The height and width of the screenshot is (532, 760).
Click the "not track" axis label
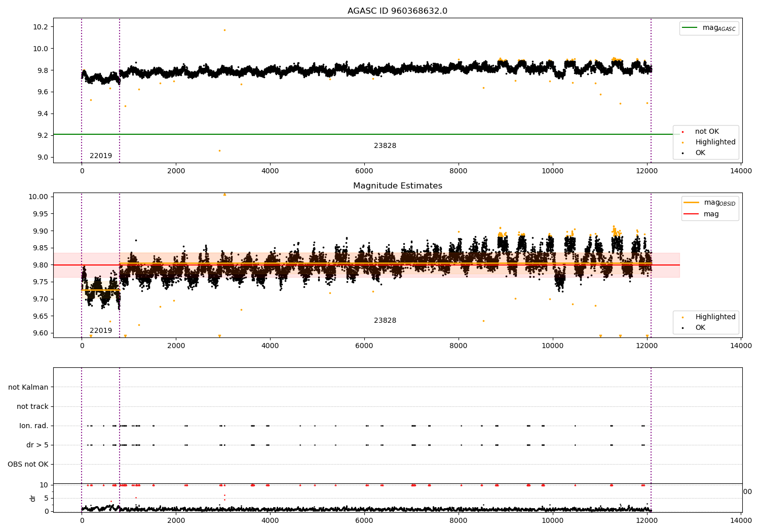pos(32,406)
